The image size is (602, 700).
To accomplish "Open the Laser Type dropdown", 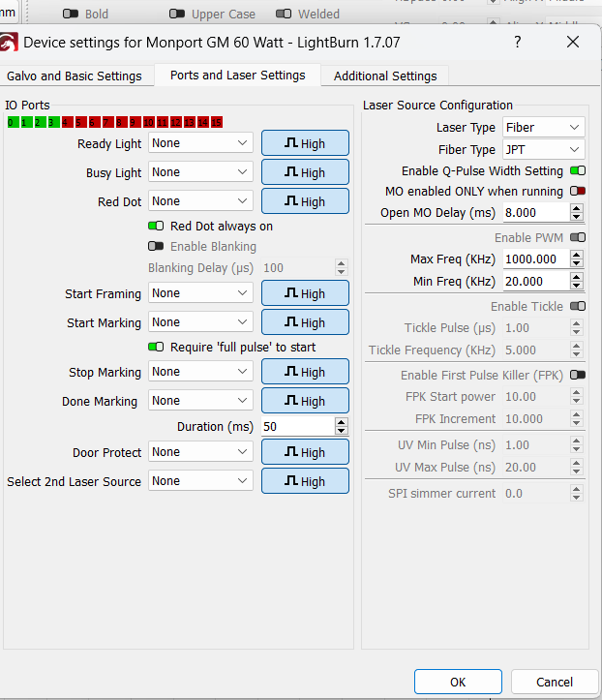I will tap(544, 128).
